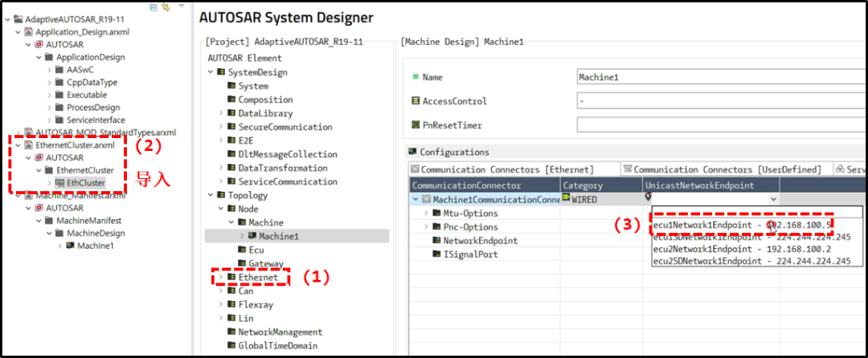Select the Composition element
The image size is (868, 358).
click(266, 100)
